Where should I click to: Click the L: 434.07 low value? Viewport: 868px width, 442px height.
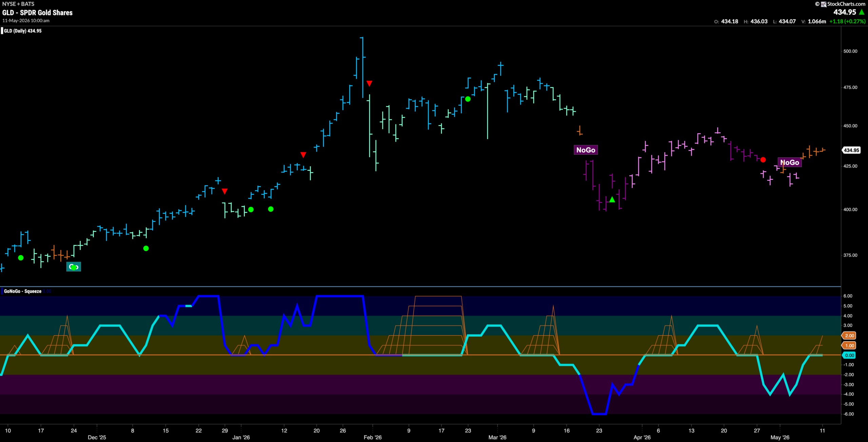pos(784,21)
